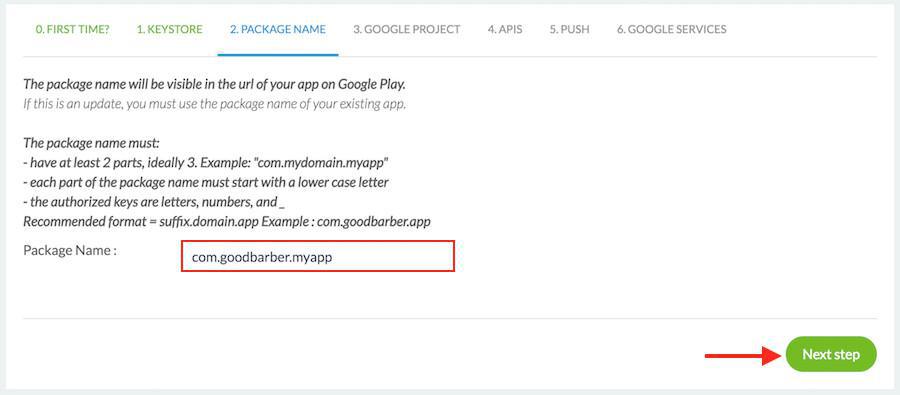Open the 6. GOOGLE SERVICES tab
Viewport: 900px width, 395px height.
pyautogui.click(x=672, y=29)
